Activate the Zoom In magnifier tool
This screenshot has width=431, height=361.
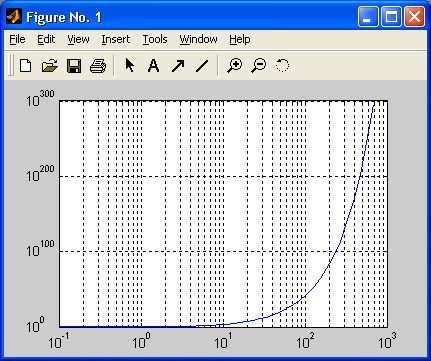(235, 65)
